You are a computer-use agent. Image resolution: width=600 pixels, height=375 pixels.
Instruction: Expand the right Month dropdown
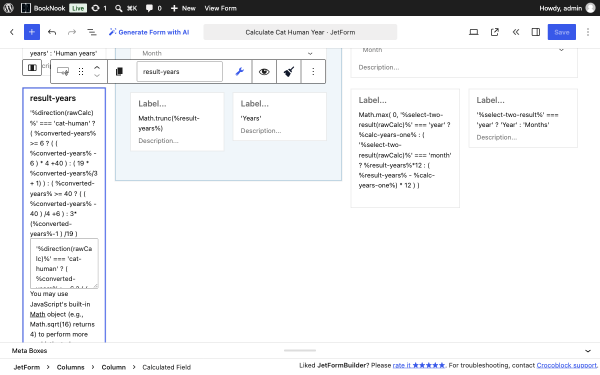(463, 50)
